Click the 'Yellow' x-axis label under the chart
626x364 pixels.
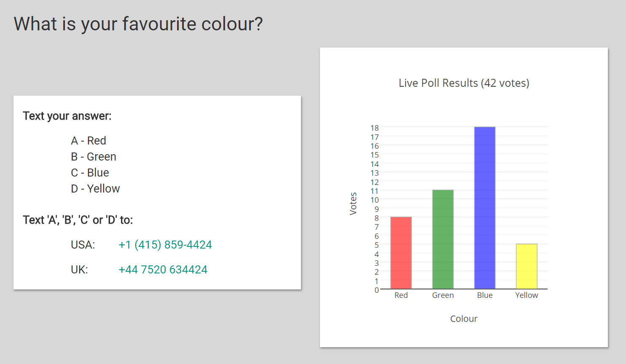tap(527, 295)
